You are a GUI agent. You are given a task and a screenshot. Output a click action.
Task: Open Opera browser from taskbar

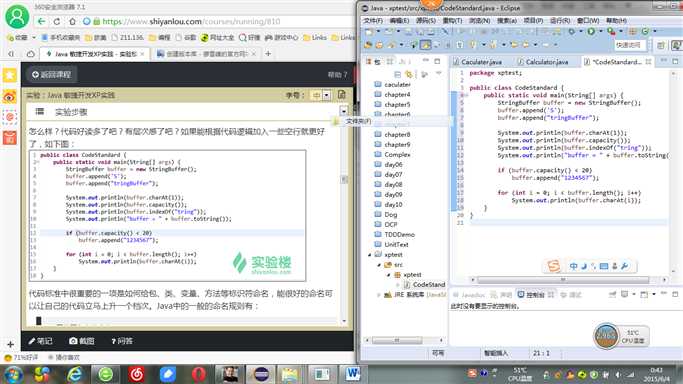199,374
